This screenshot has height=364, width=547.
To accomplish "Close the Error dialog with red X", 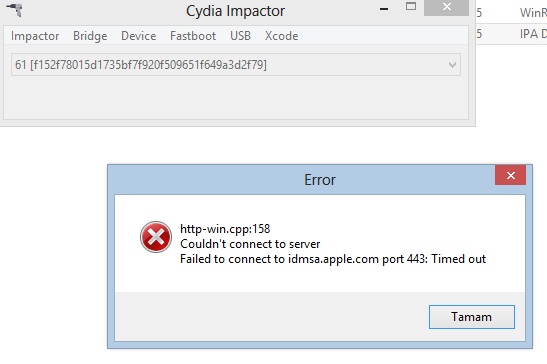I will pyautogui.click(x=510, y=175).
